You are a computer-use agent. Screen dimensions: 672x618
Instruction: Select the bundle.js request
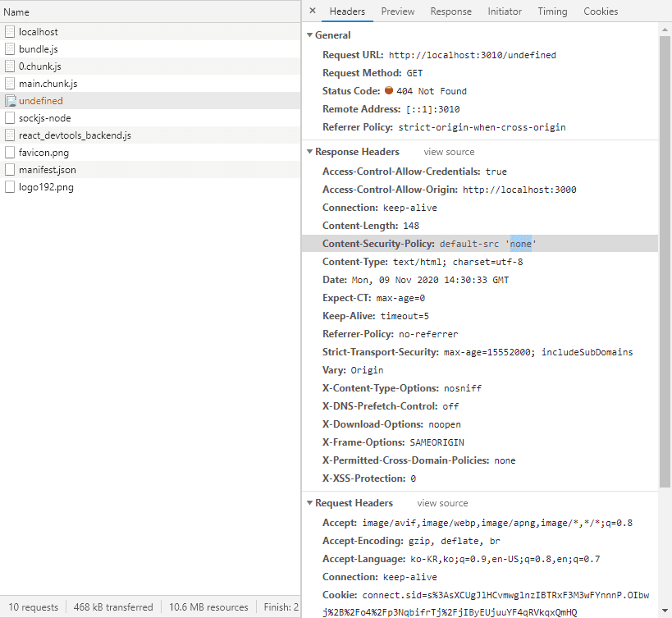[150, 49]
